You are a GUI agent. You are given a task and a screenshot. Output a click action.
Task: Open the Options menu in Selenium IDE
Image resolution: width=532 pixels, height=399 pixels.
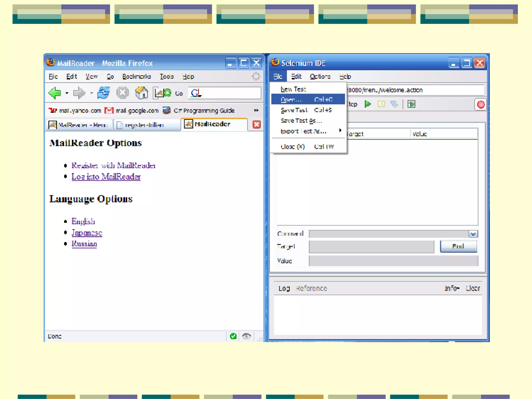tap(320, 76)
